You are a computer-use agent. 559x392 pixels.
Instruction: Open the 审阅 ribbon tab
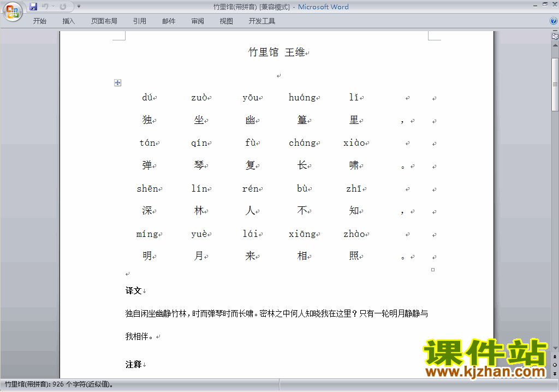[198, 21]
